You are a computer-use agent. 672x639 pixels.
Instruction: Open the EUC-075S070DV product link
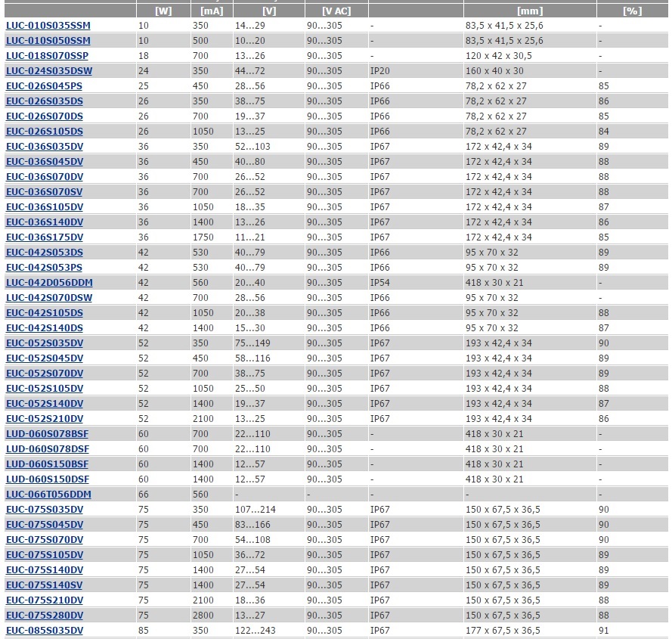point(45,539)
